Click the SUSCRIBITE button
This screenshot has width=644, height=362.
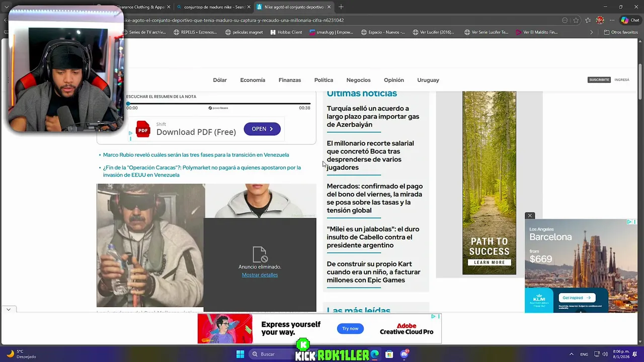coord(599,79)
